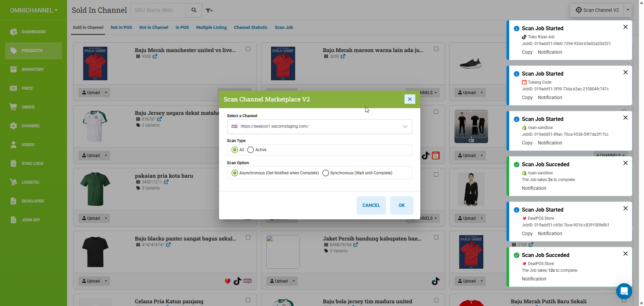Click the Scan Channel V2 button
Image resolution: width=644 pixels, height=306 pixels.
pos(597,10)
